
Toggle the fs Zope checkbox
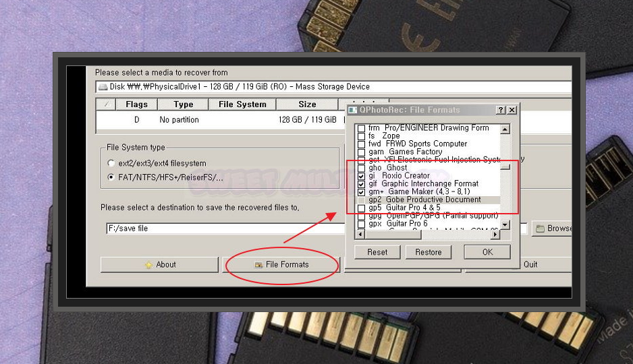coord(361,136)
